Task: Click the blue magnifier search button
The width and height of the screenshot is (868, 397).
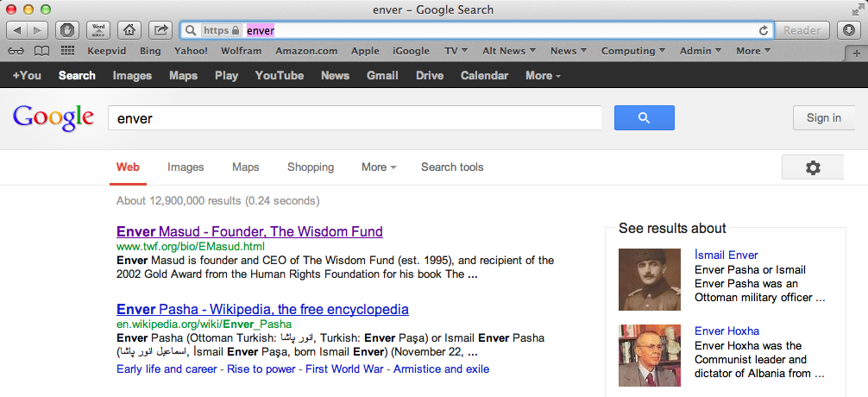Action: [644, 118]
